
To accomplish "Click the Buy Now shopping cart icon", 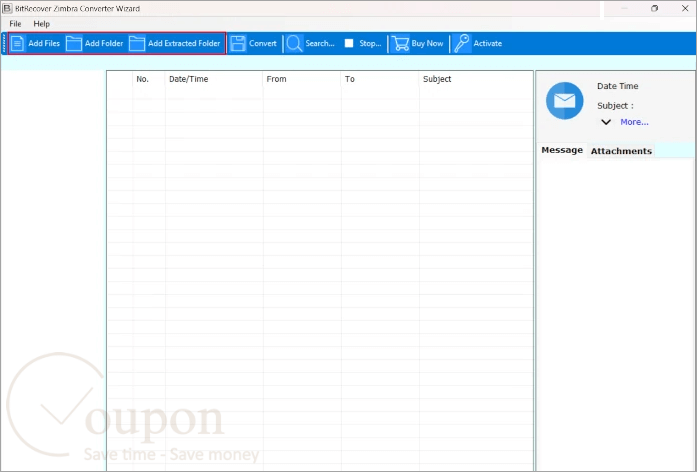I will pyautogui.click(x=400, y=43).
